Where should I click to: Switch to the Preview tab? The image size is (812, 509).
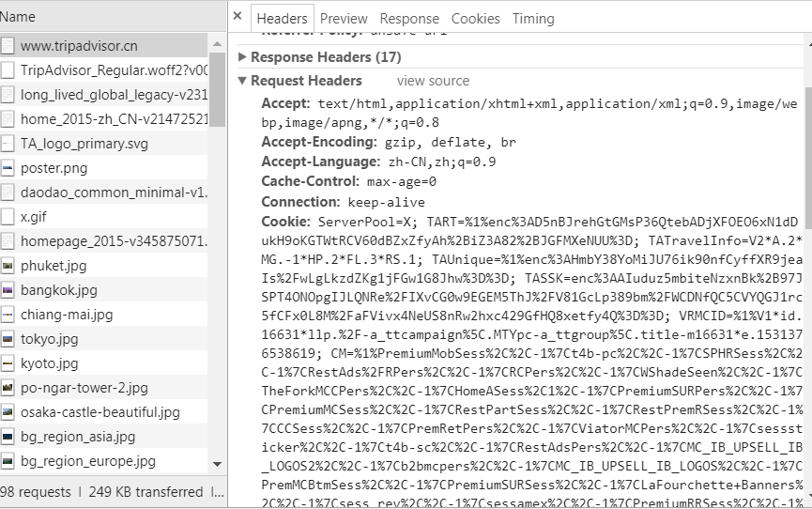[x=344, y=19]
